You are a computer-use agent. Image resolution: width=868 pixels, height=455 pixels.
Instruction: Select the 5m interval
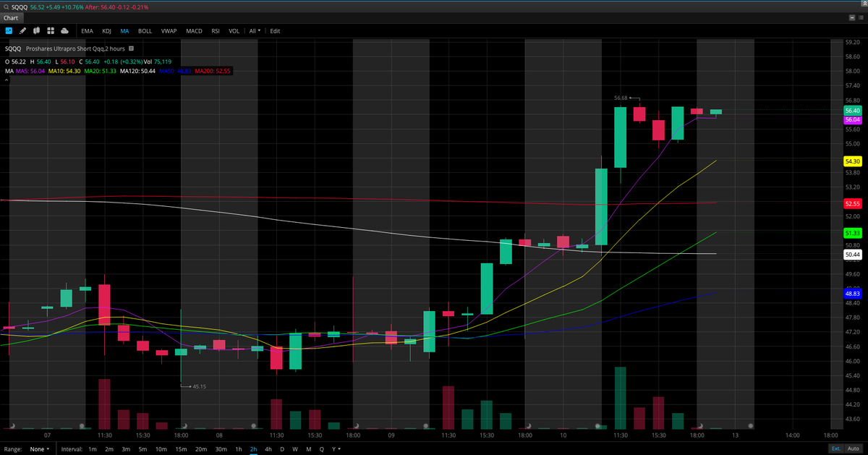click(x=143, y=449)
